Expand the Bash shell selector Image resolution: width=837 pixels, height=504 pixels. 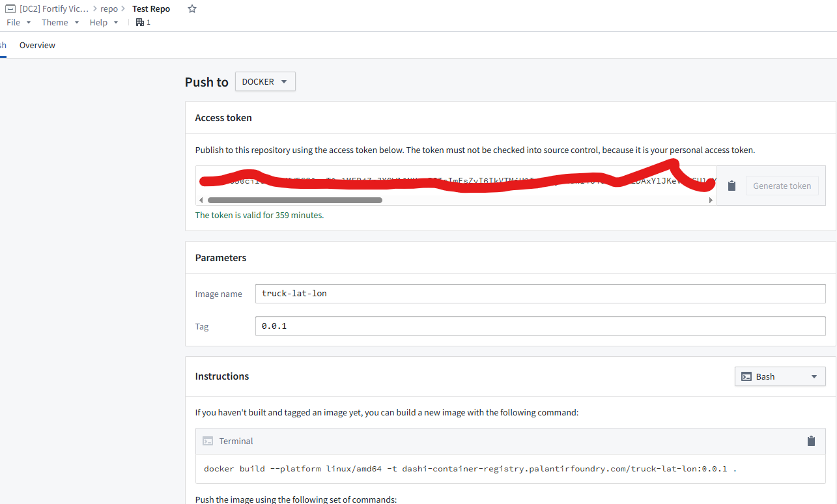click(x=780, y=376)
